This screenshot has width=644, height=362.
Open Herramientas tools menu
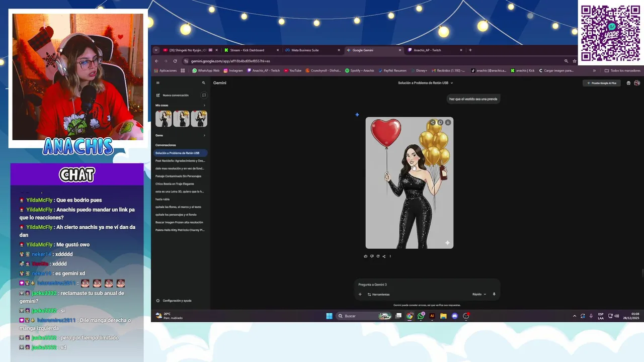(378, 294)
